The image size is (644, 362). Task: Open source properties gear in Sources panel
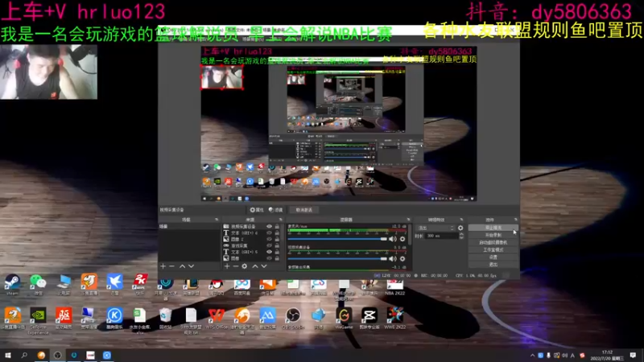point(245,266)
